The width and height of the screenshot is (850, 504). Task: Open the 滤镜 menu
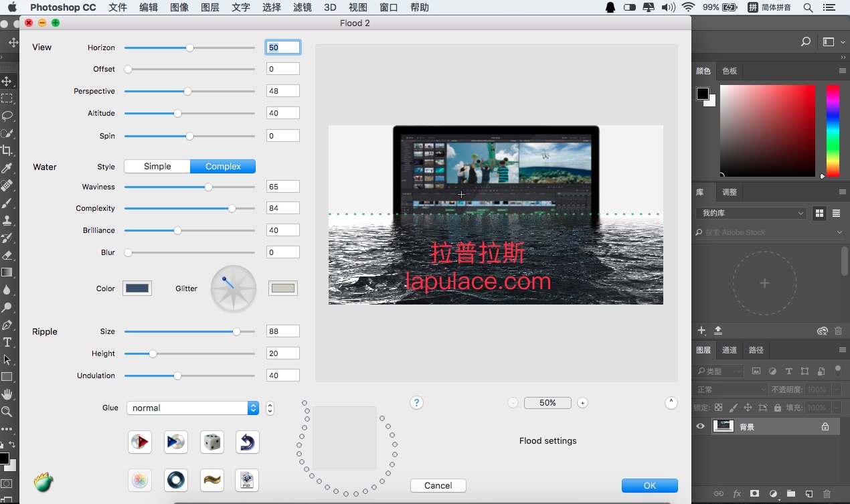[302, 7]
